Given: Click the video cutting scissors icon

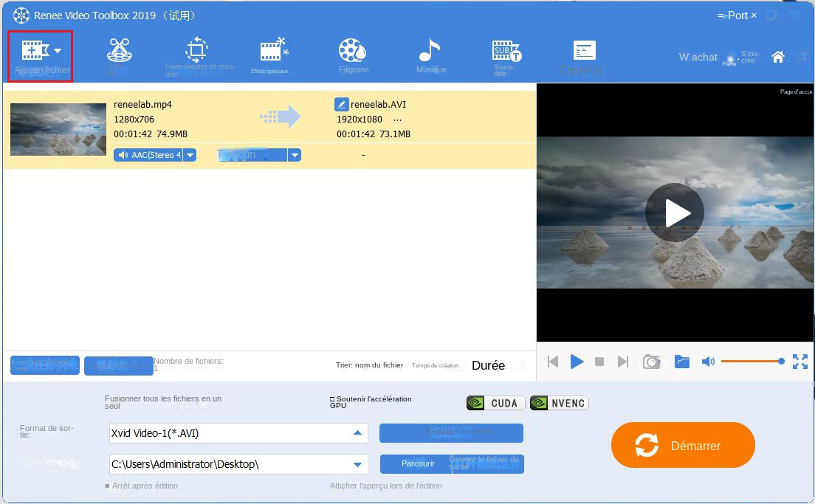Looking at the screenshot, I should coord(118,52).
